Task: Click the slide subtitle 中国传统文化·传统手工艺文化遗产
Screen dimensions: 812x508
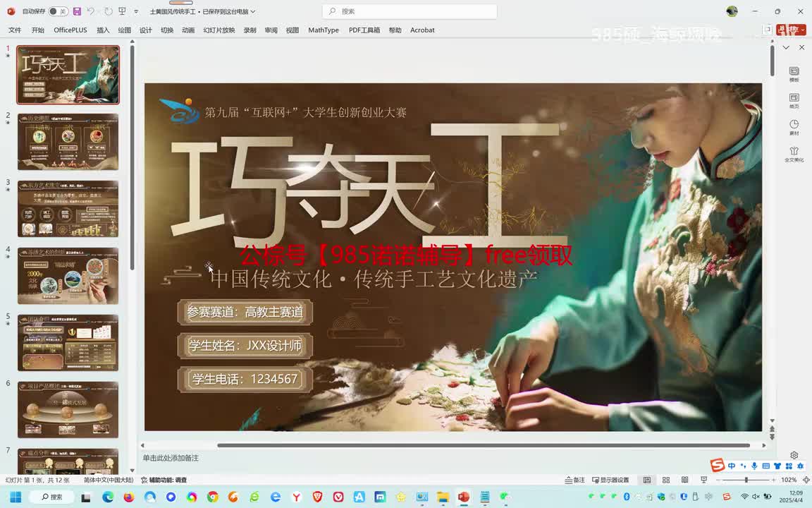Action: [374, 279]
